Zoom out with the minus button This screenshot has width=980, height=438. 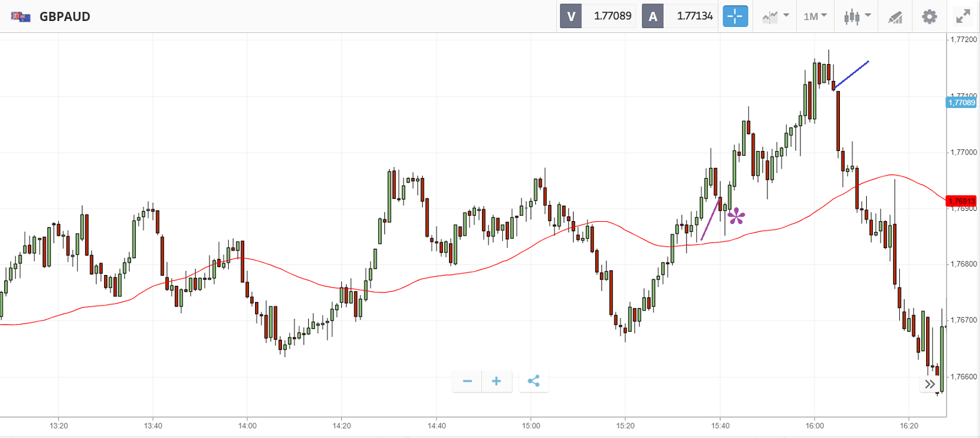[468, 381]
